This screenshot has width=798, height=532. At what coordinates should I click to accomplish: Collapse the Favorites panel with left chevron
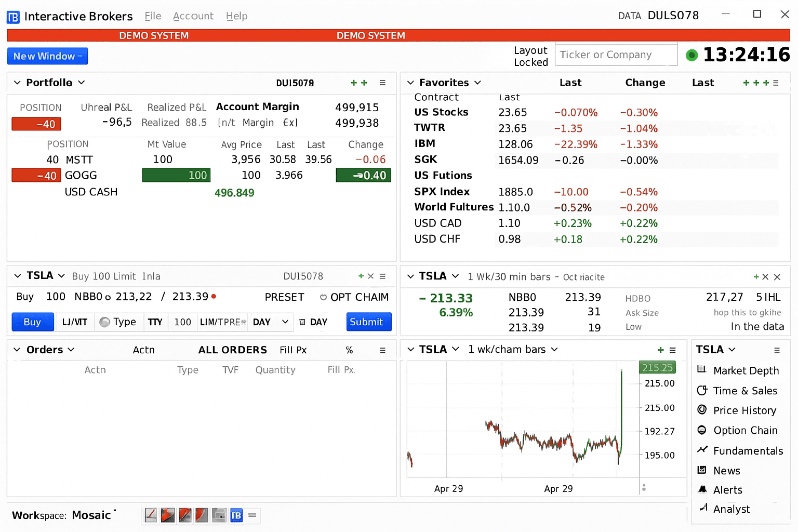(x=410, y=83)
